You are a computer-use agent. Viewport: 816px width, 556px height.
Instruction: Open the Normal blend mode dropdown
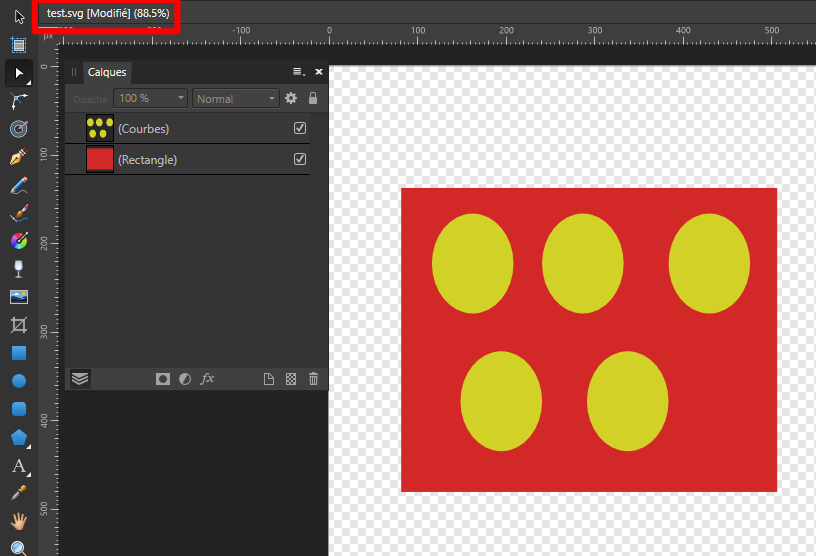pyautogui.click(x=236, y=98)
